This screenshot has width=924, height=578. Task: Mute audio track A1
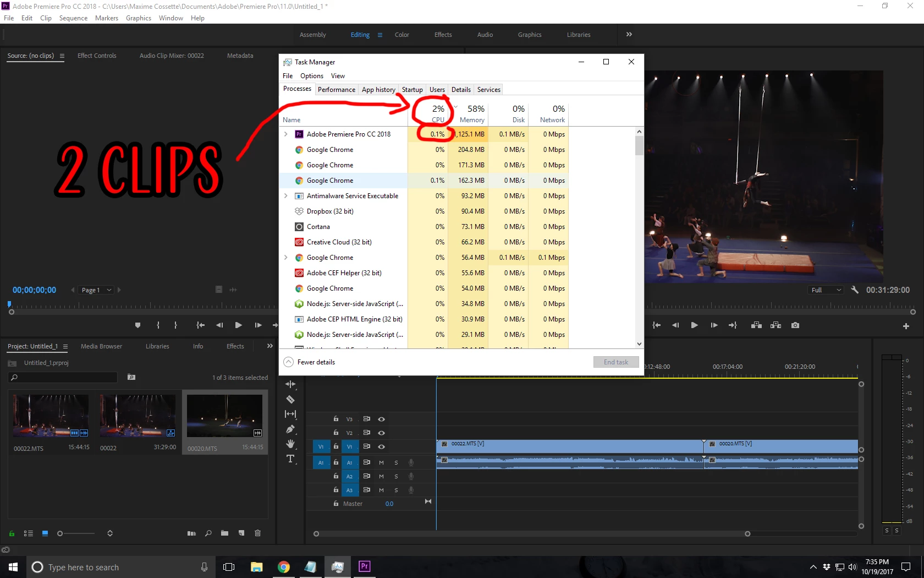[x=381, y=462]
